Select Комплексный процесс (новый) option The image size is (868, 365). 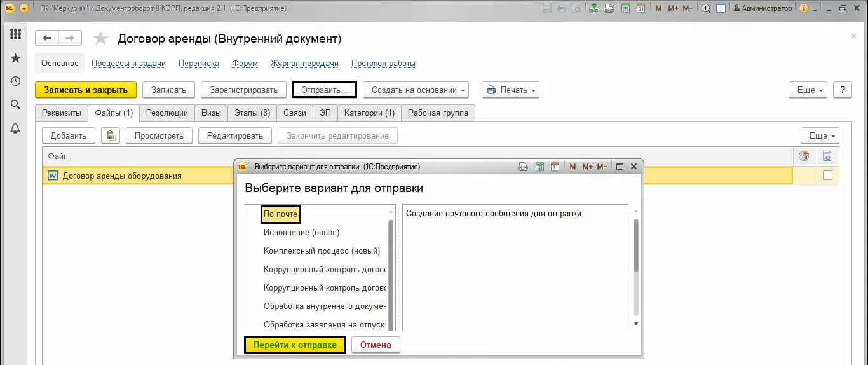322,251
